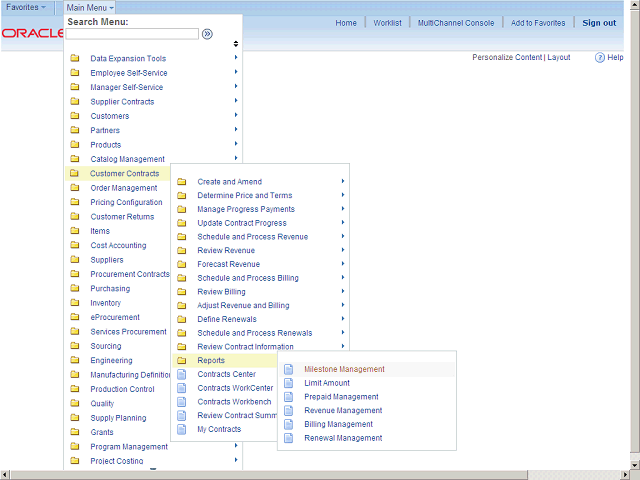The width and height of the screenshot is (640, 480).
Task: Click the folder icon beside Supplier Contracts
Action: [x=75, y=102]
